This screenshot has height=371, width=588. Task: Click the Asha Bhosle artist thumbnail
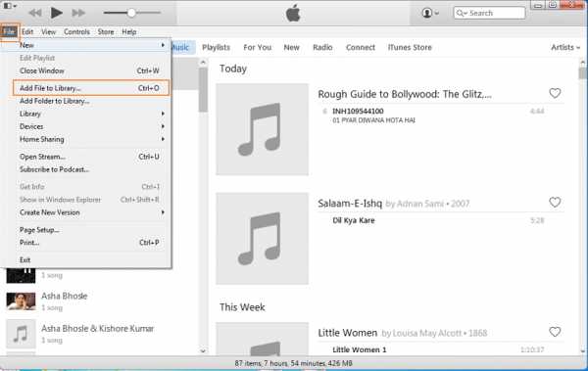coord(21,301)
